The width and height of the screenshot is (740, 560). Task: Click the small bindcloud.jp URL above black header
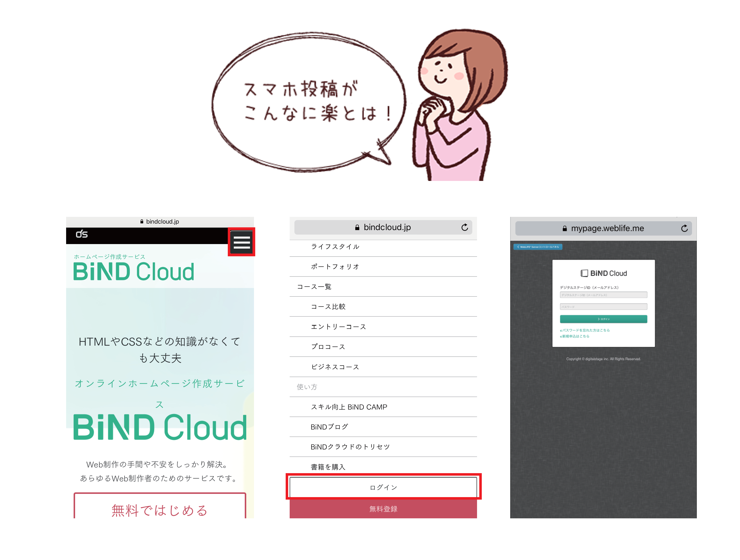pyautogui.click(x=160, y=221)
